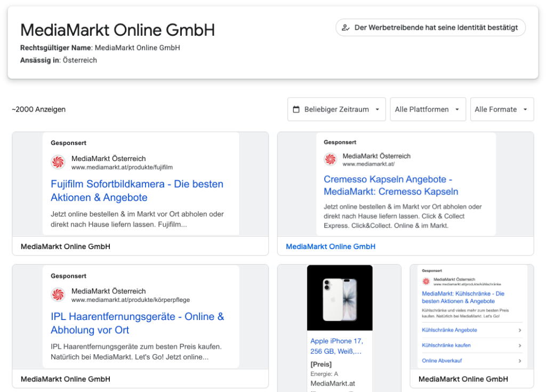Click Kühlschränke Angebote sitelink
This screenshot has height=392, width=546.
click(x=449, y=330)
